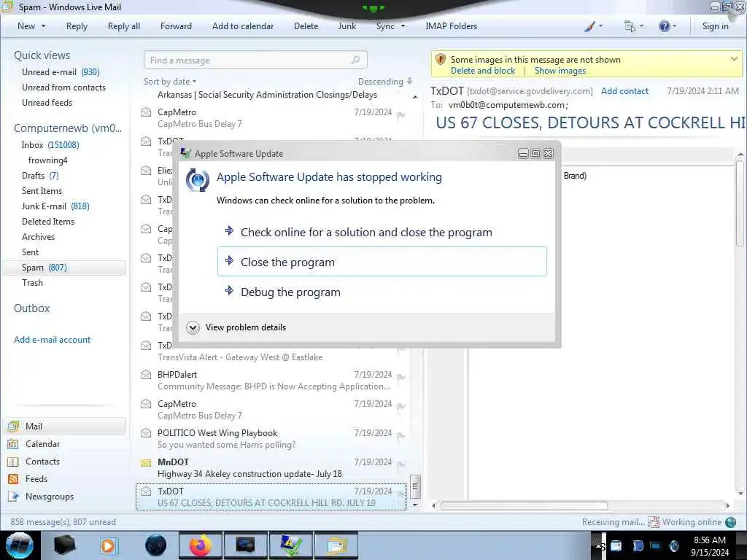Flag the BHPDalert message
This screenshot has width=747, height=560.
pos(401,378)
